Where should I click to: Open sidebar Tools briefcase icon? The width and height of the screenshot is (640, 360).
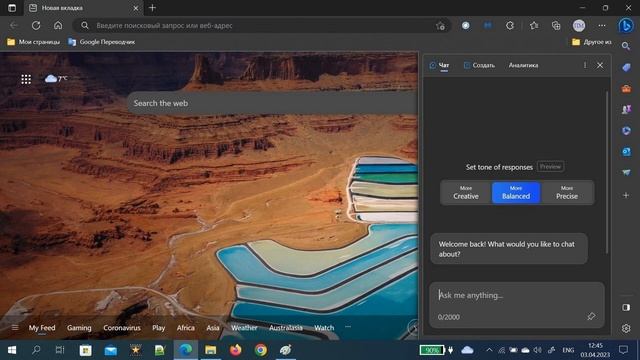(x=626, y=88)
